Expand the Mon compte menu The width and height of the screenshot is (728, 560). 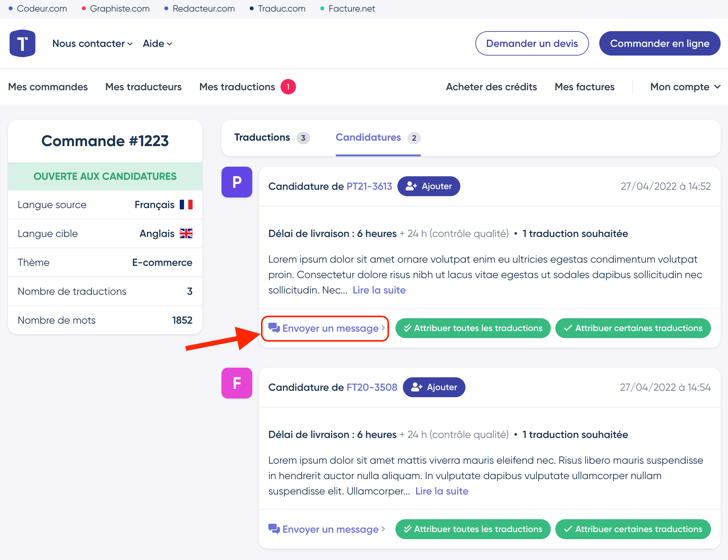(685, 87)
